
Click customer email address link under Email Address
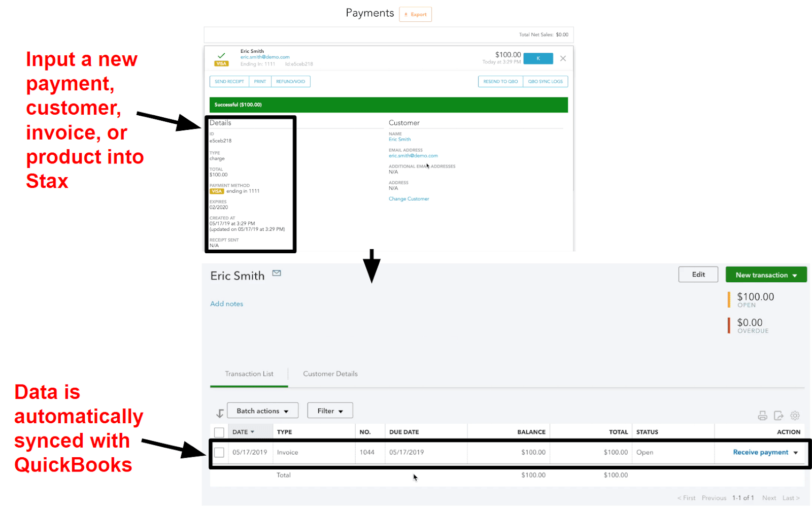point(413,156)
